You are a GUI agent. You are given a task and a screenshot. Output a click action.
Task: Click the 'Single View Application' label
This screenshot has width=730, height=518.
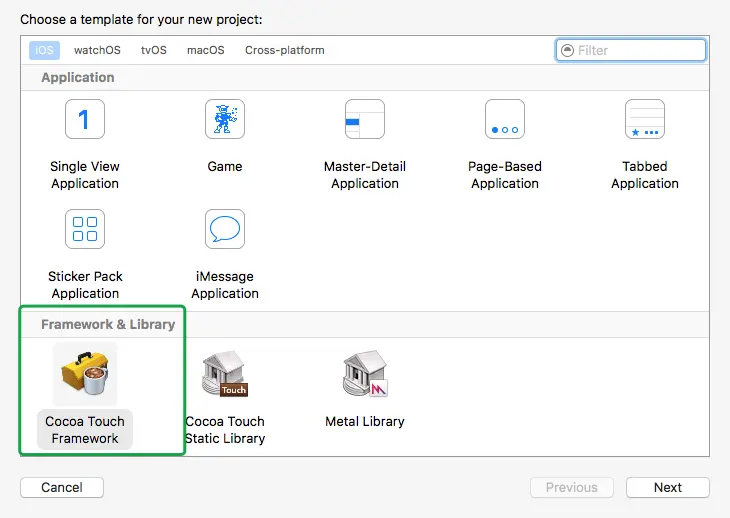click(85, 175)
